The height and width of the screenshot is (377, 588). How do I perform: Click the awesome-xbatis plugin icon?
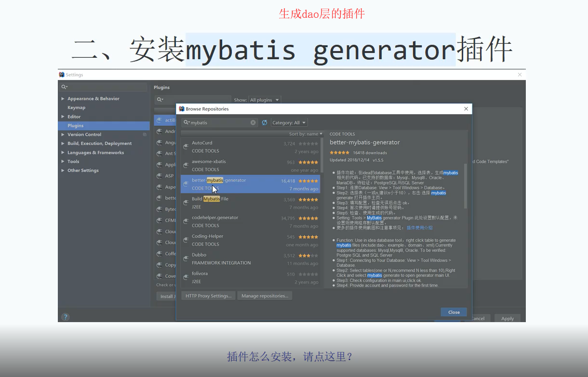[x=186, y=166]
